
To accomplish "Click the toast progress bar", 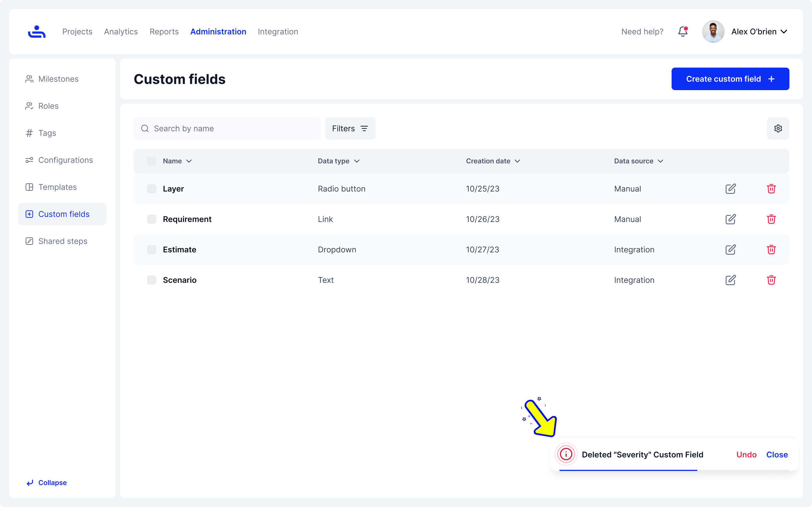I will (628, 470).
